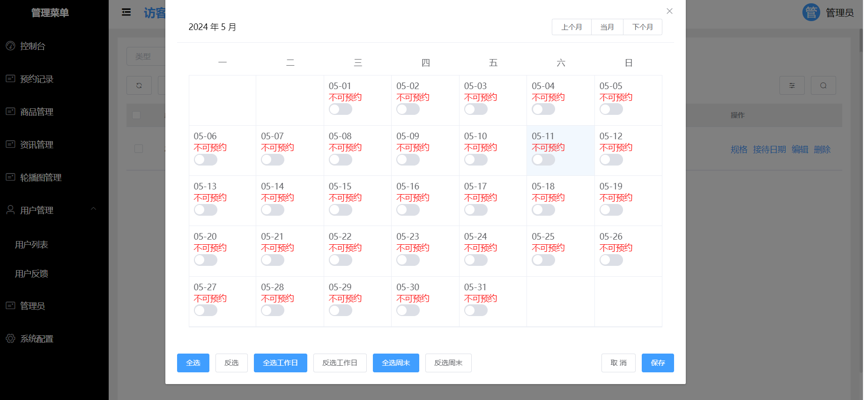This screenshot has height=400, width=868.
Task: Click the admin avatar icon
Action: tap(811, 12)
